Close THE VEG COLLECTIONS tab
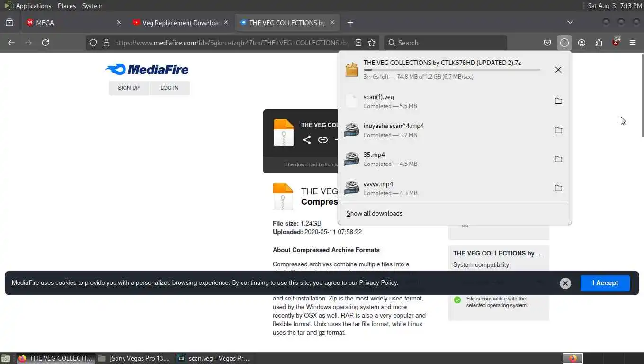The height and width of the screenshot is (364, 644). point(332,22)
